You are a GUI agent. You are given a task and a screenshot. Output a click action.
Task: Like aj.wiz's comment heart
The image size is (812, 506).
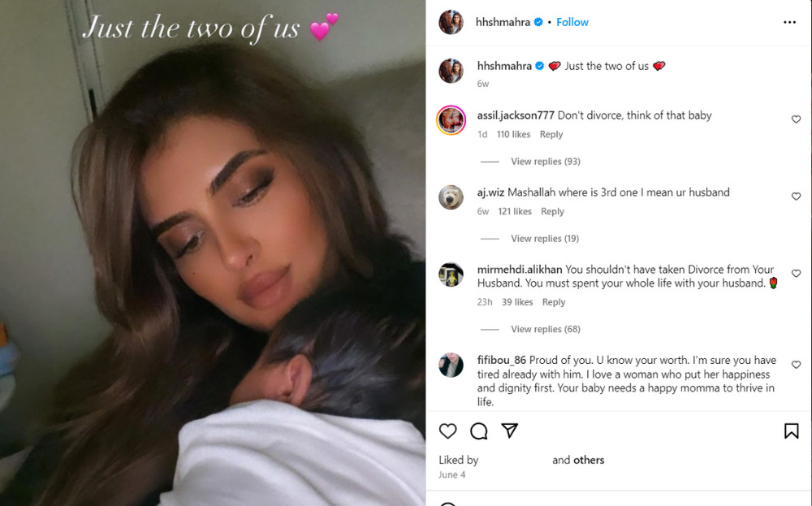pyautogui.click(x=796, y=197)
